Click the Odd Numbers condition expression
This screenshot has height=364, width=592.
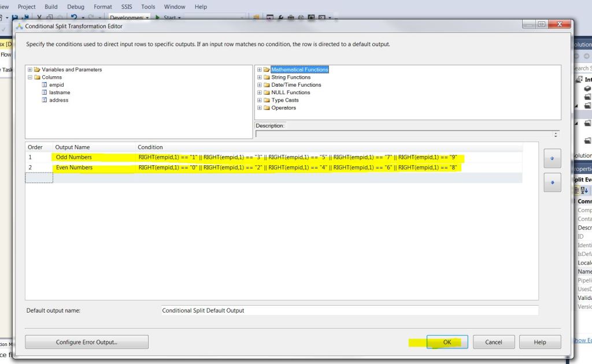click(x=298, y=157)
